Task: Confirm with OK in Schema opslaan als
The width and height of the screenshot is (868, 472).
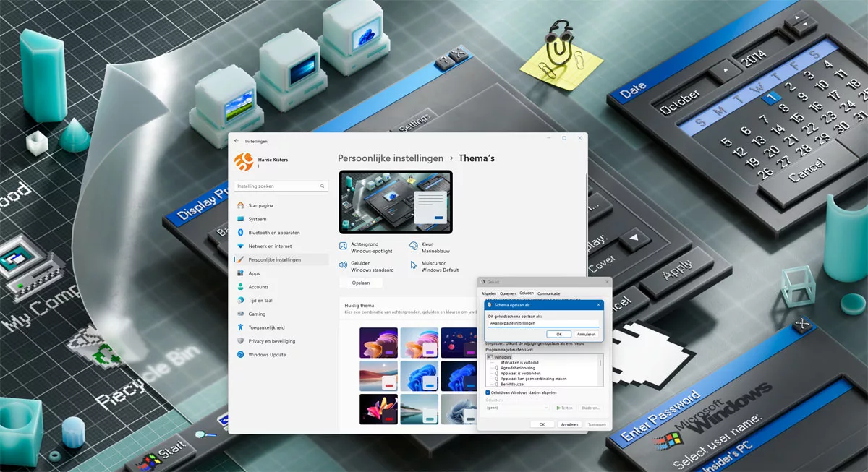Action: (x=559, y=334)
